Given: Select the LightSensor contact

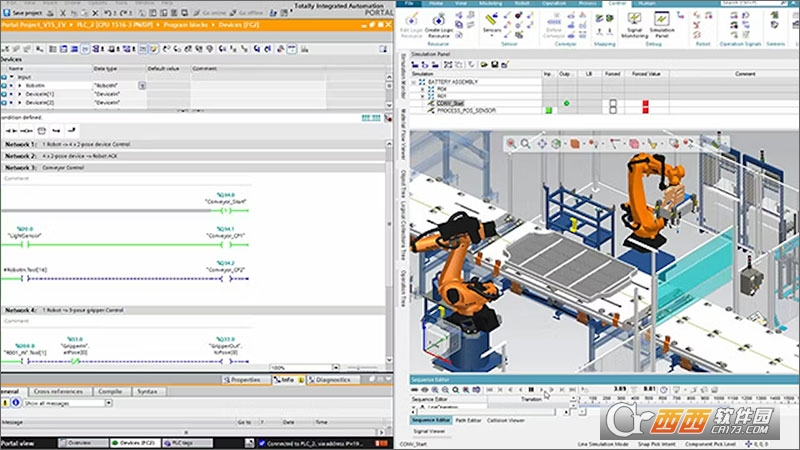Looking at the screenshot, I should pos(25,244).
